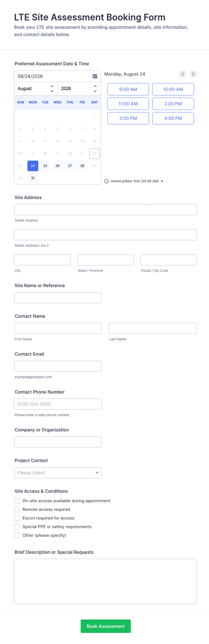Viewport: 209px width, 644px height.
Task: Click the clock icon beside timezone
Action: (x=107, y=181)
